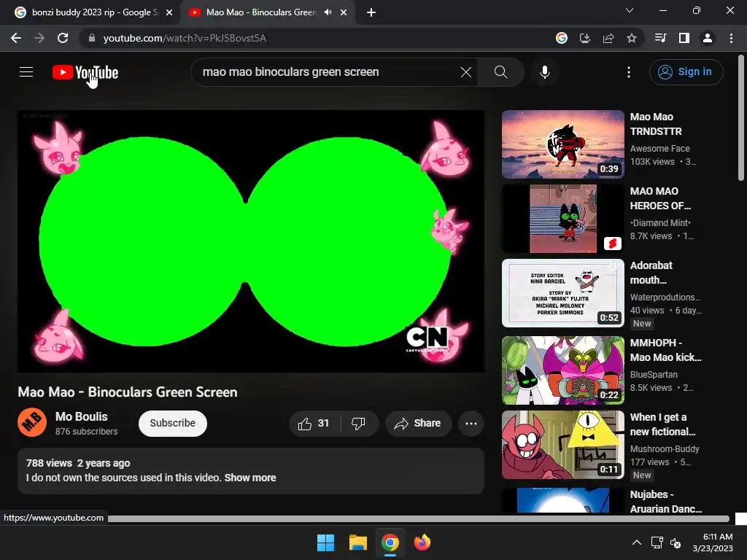Click the green screen video player
Image resolution: width=747 pixels, height=560 pixels.
point(251,241)
